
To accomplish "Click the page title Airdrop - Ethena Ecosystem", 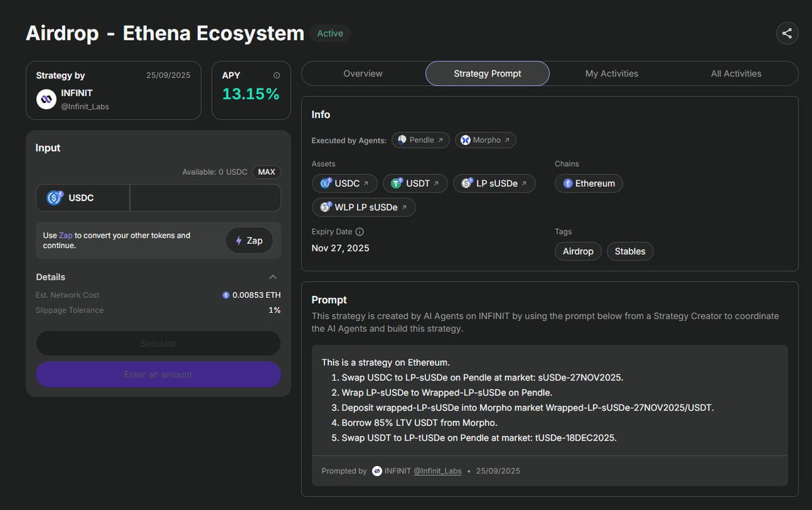I will point(165,33).
